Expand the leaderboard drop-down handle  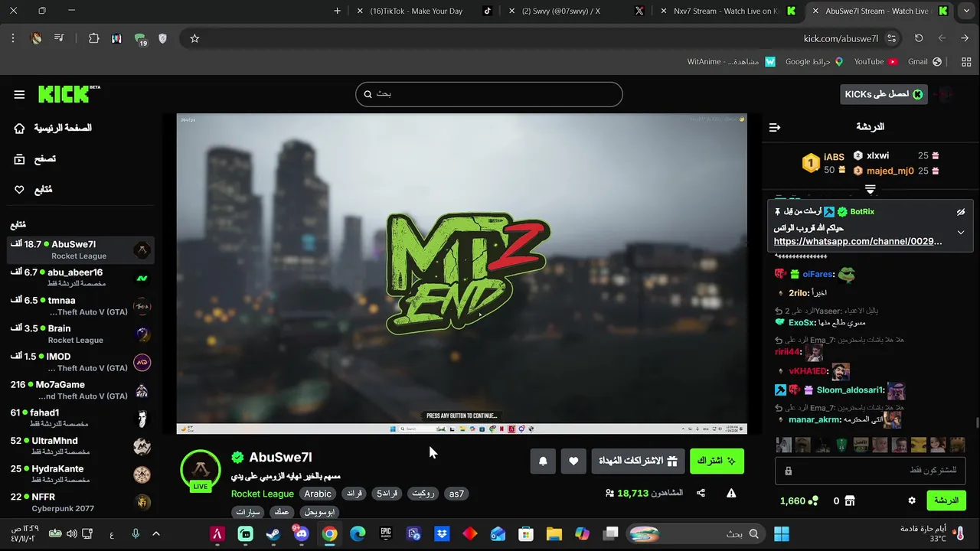pyautogui.click(x=871, y=188)
